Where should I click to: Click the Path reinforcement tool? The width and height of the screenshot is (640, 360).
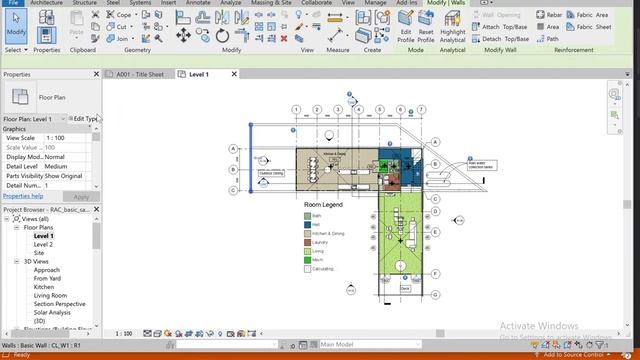point(547,39)
